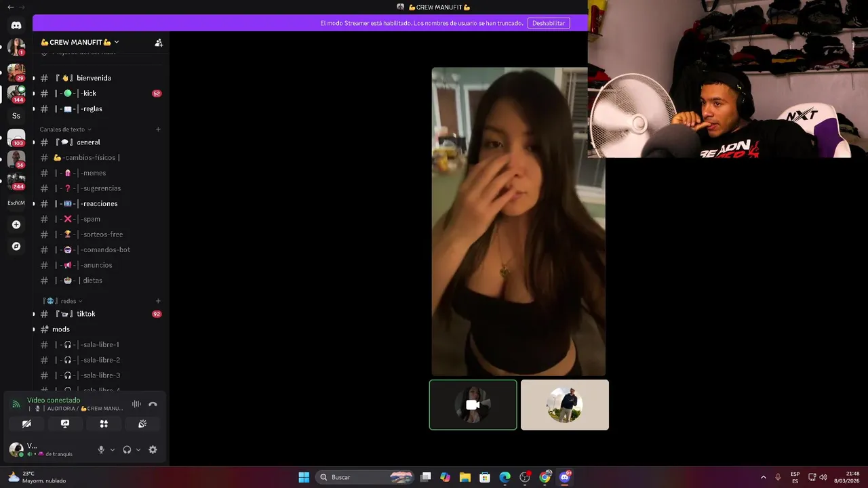The image size is (868, 488).
Task: Open the Ss server icon
Action: [x=16, y=116]
